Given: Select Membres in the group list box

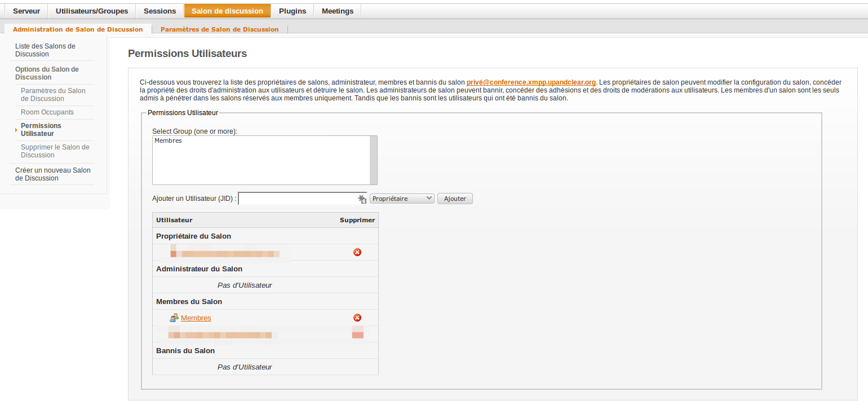Looking at the screenshot, I should [168, 140].
